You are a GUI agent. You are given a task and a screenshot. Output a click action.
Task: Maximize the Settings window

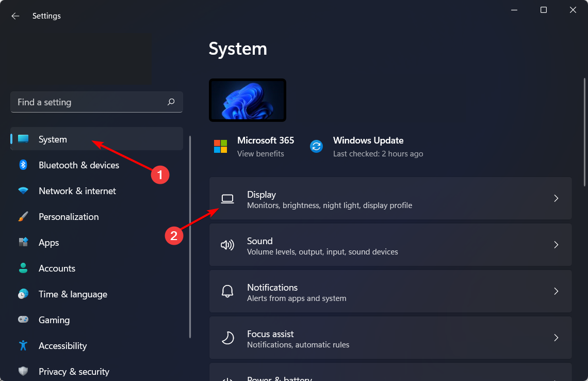click(x=543, y=10)
